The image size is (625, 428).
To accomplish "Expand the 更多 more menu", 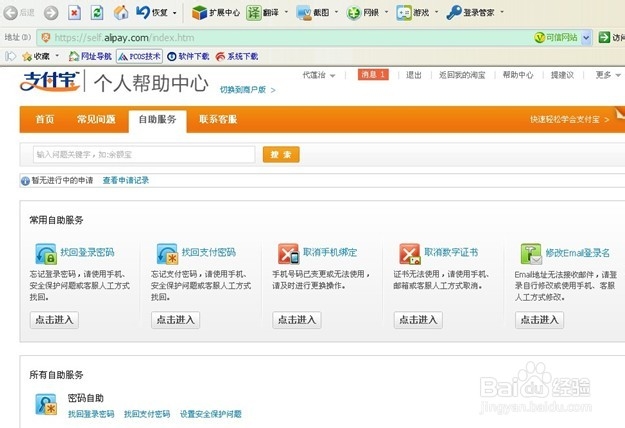I will 608,75.
